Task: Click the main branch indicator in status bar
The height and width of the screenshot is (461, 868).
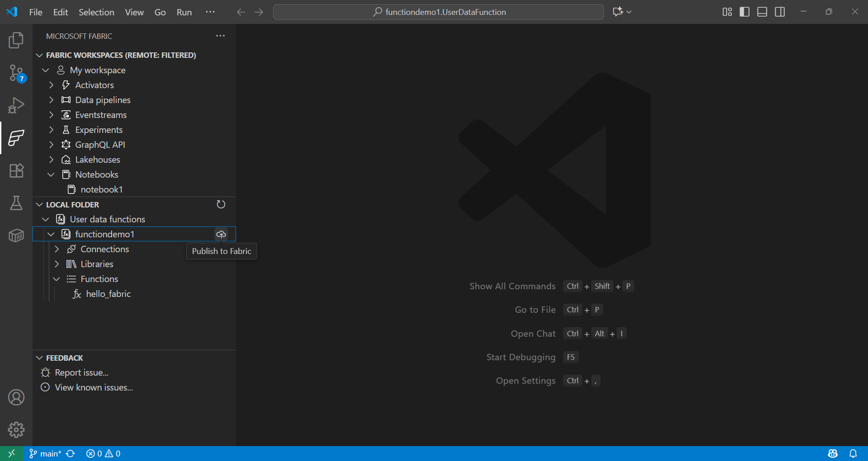Action: coord(44,453)
